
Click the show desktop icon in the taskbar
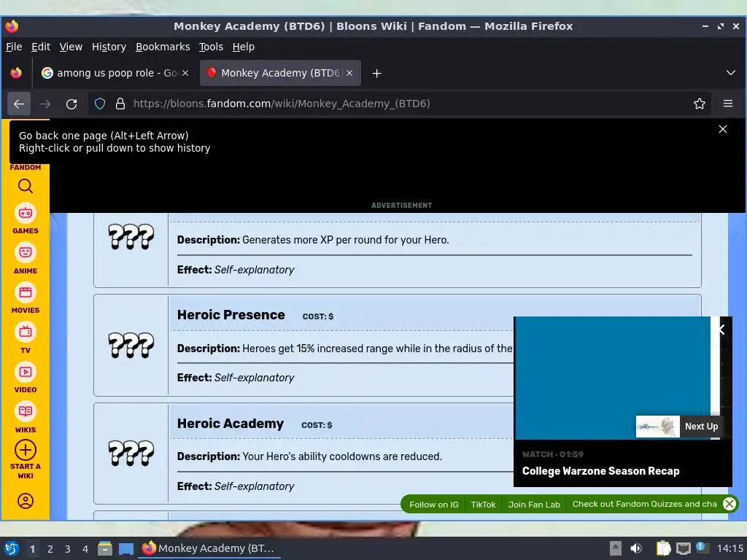[126, 548]
